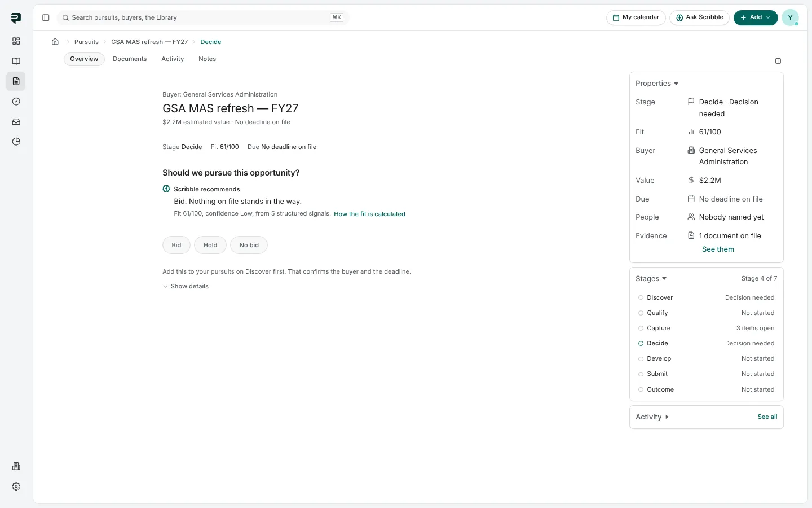Open the dashboard grid icon in sidebar
The width and height of the screenshot is (812, 508).
[16, 41]
